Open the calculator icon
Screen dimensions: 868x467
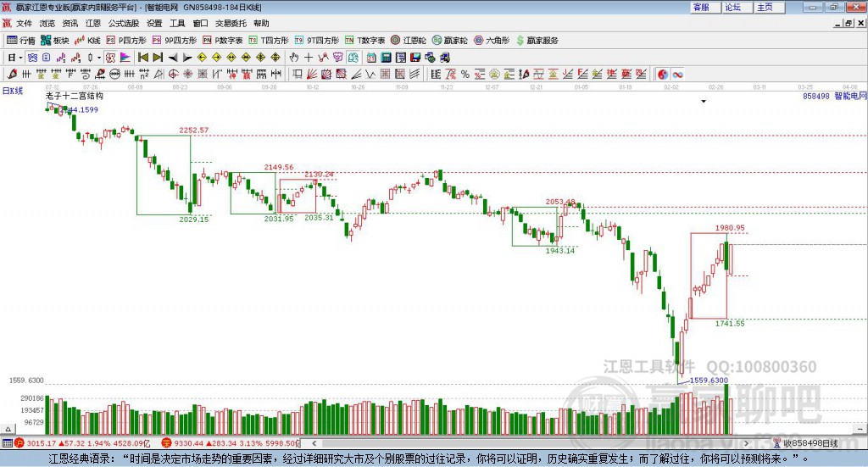click(386, 58)
